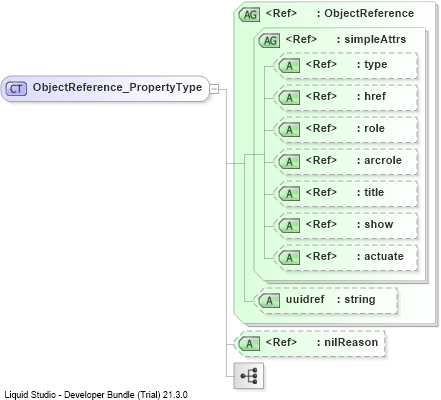Click the A icon of attribute actuate
Screen dimensions: 441x400
289,258
